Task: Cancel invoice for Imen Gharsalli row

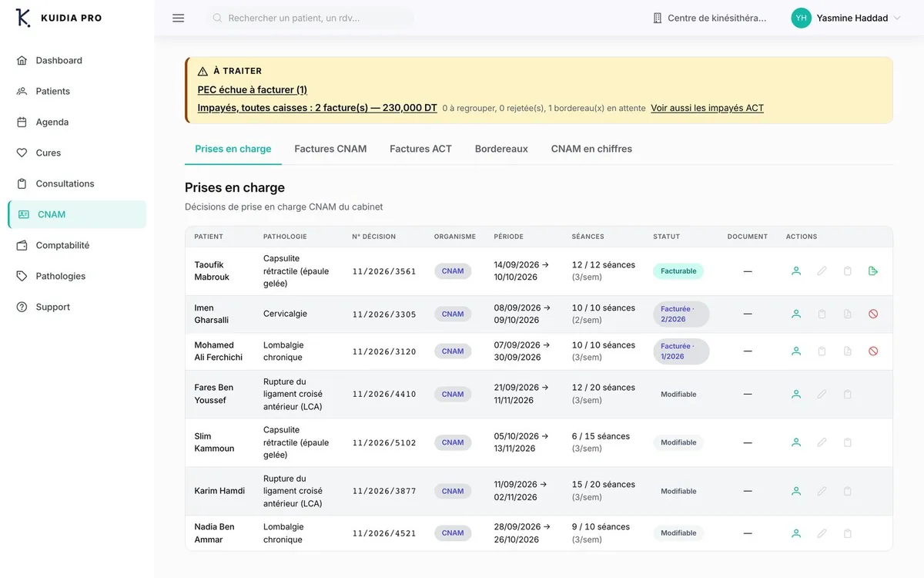Action: (873, 314)
